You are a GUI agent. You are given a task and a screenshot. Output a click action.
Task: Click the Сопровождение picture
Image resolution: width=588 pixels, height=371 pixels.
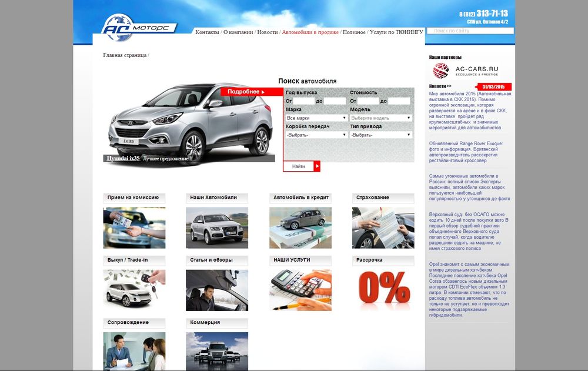tap(134, 352)
